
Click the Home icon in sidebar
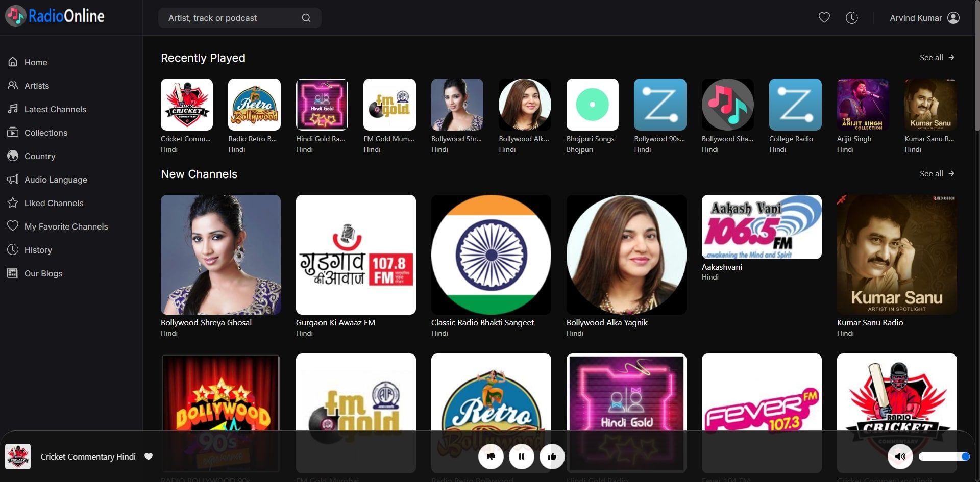[x=13, y=62]
